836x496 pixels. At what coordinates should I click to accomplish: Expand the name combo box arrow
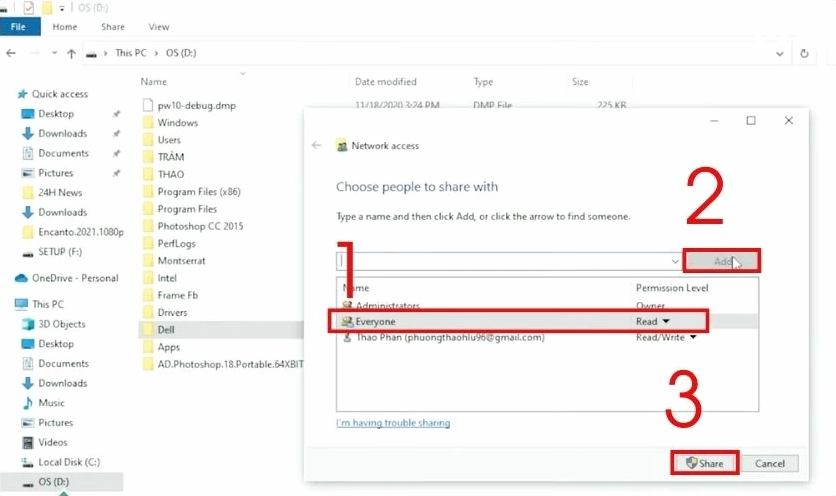pos(673,260)
